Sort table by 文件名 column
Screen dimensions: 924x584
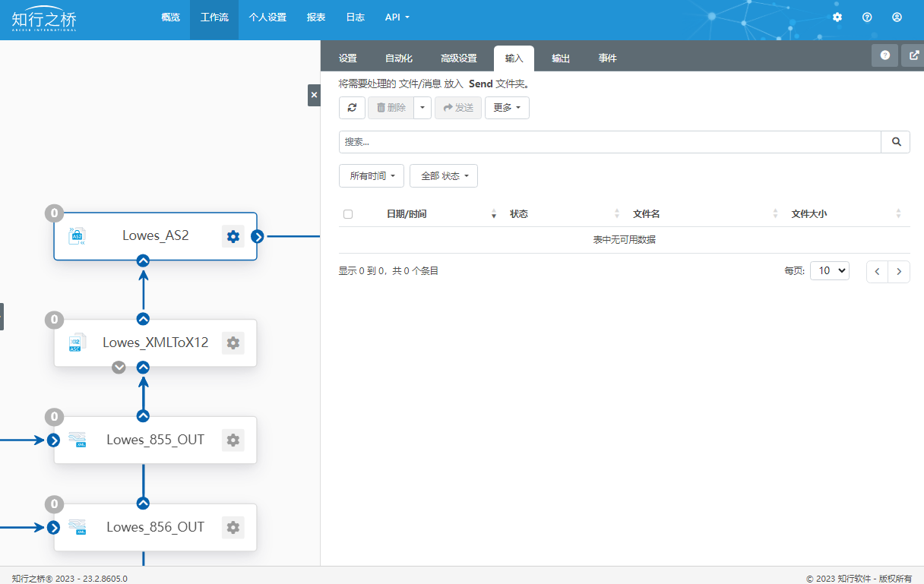point(646,214)
